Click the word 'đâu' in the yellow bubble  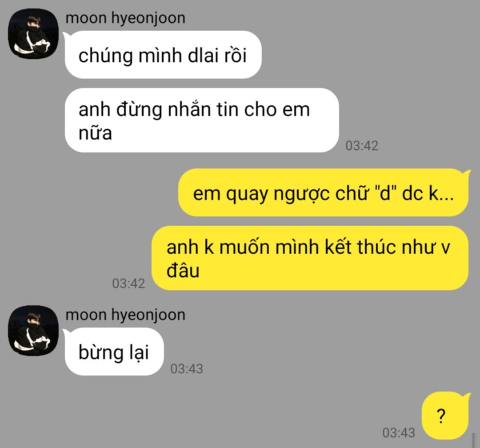(x=183, y=271)
